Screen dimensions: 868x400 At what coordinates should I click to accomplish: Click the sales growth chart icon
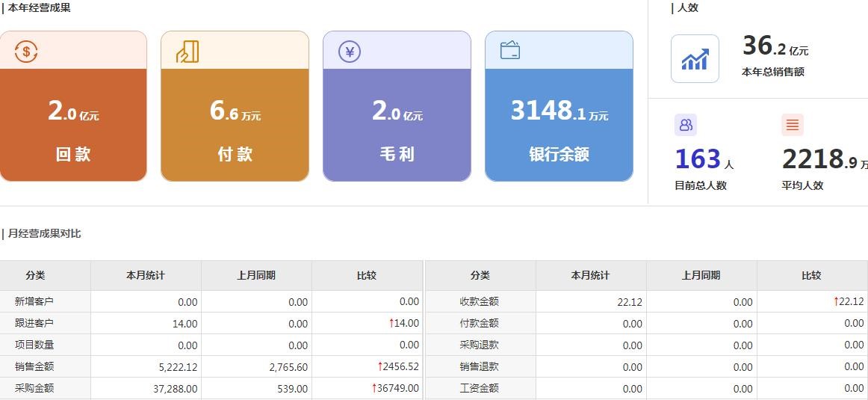tap(695, 59)
